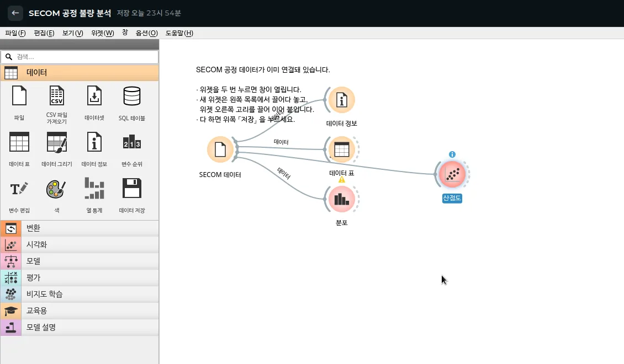Viewport: 624px width, 364px height.
Task: Open the 도움말(H) menu
Action: pyautogui.click(x=179, y=33)
